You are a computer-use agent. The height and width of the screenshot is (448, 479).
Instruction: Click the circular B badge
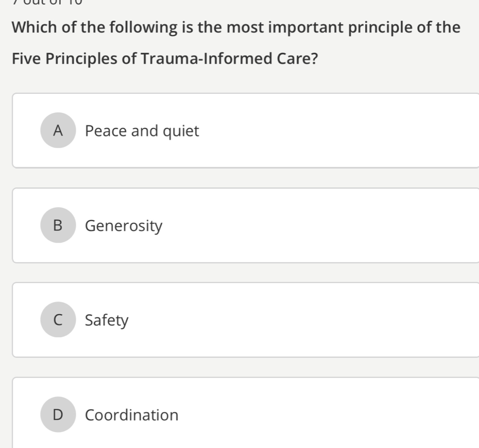[x=58, y=226]
